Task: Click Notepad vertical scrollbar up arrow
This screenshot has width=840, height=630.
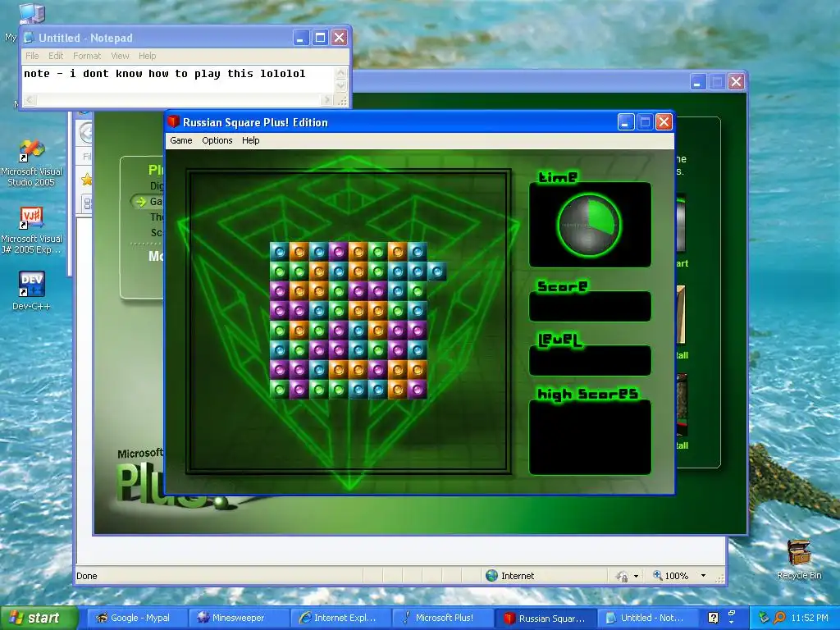Action: point(340,73)
